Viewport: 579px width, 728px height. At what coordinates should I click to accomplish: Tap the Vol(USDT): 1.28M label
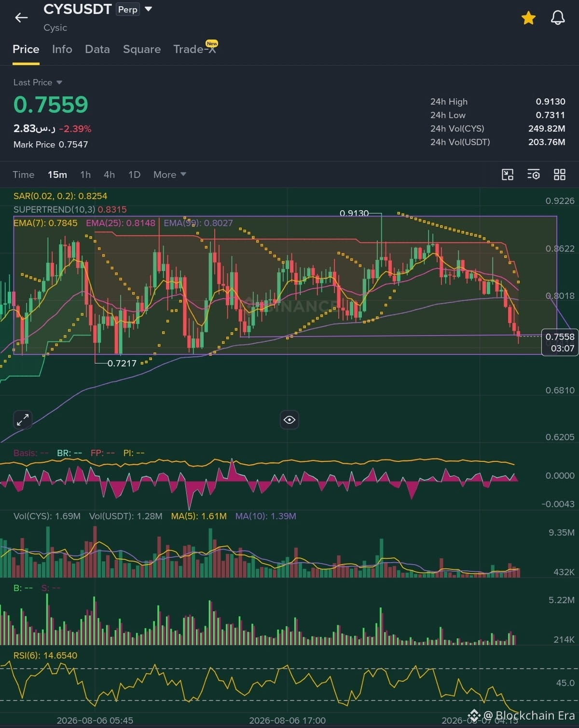(126, 516)
